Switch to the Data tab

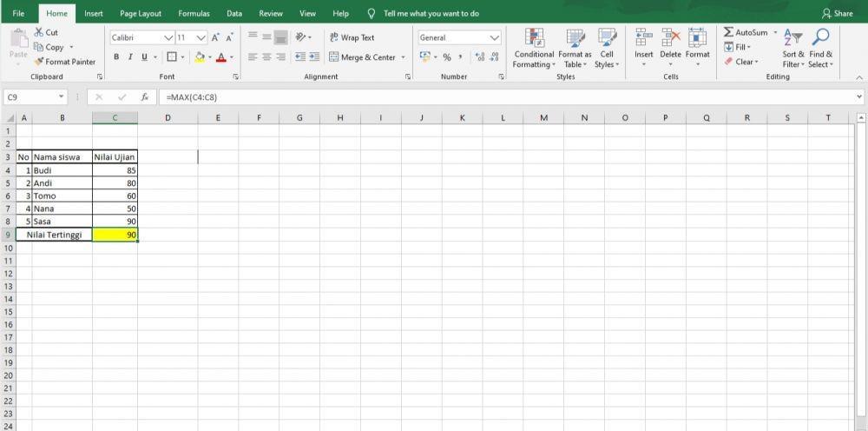coord(234,13)
